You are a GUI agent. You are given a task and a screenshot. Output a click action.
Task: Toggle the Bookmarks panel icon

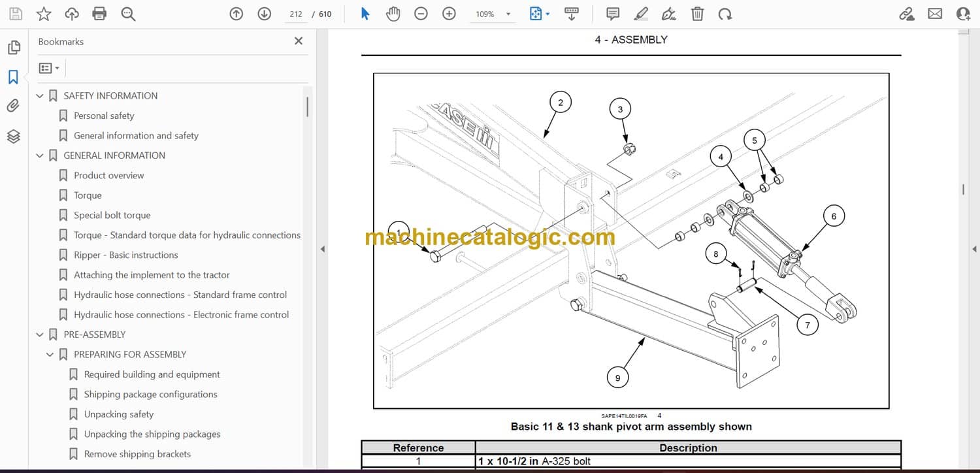(x=14, y=77)
